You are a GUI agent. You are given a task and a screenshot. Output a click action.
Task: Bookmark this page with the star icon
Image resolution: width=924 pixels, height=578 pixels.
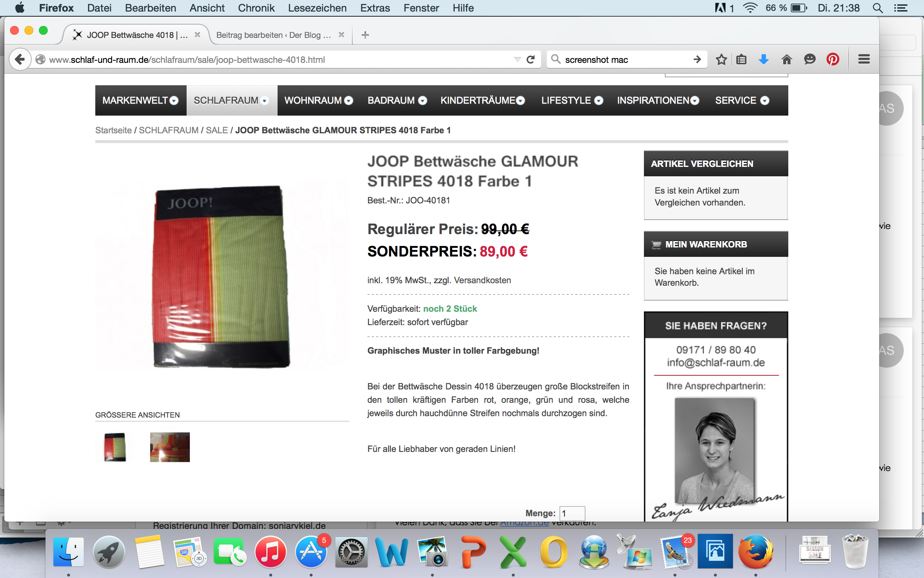[x=721, y=59]
